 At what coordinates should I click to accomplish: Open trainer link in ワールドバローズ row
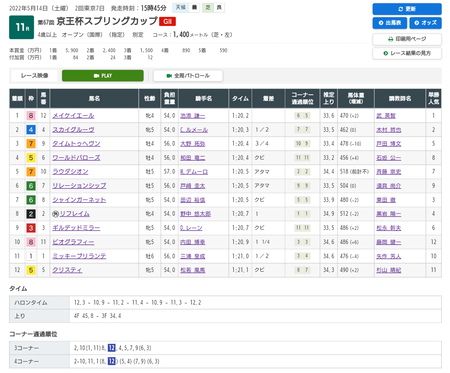coord(389,158)
